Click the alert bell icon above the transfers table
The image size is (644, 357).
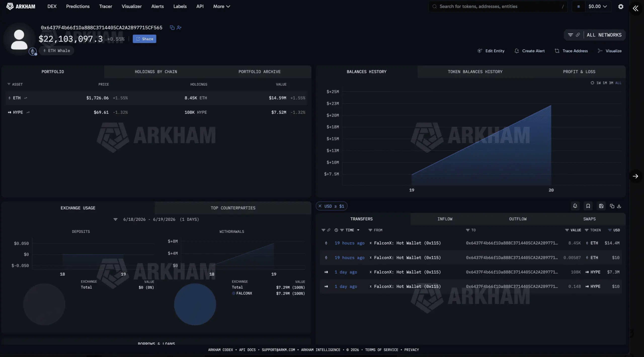coord(575,206)
